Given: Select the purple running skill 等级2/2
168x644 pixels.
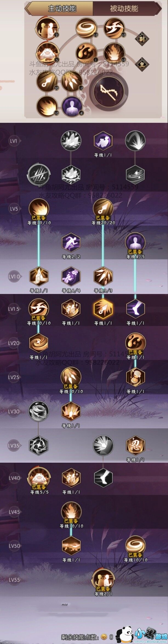Looking at the screenshot, I should [71, 243].
